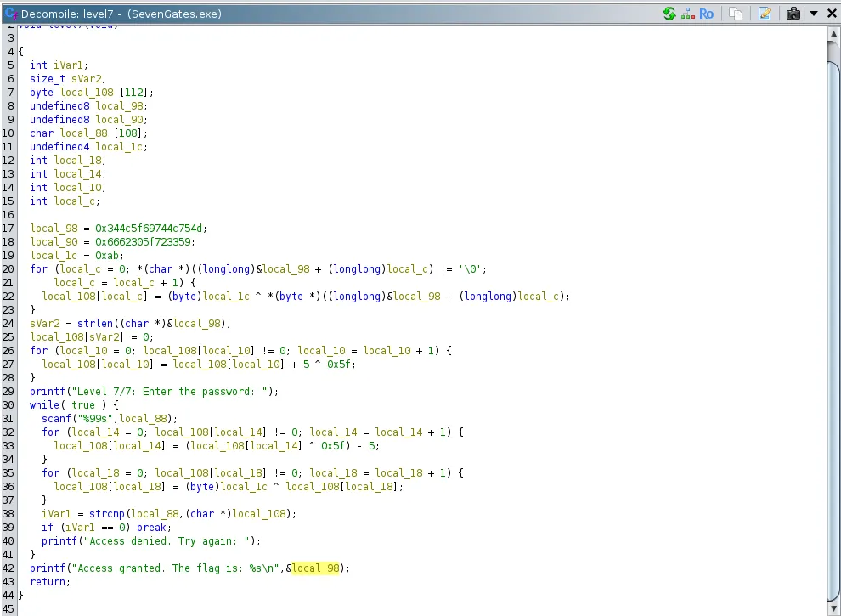
Task: Click the green Re-decompile refresh icon
Action: click(669, 14)
